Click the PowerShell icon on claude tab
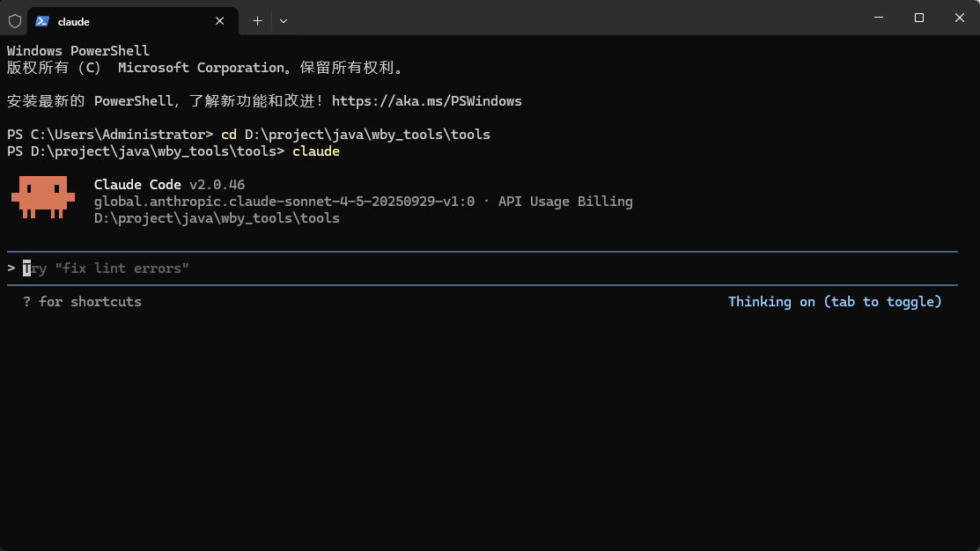Viewport: 980px width, 551px height. [41, 21]
